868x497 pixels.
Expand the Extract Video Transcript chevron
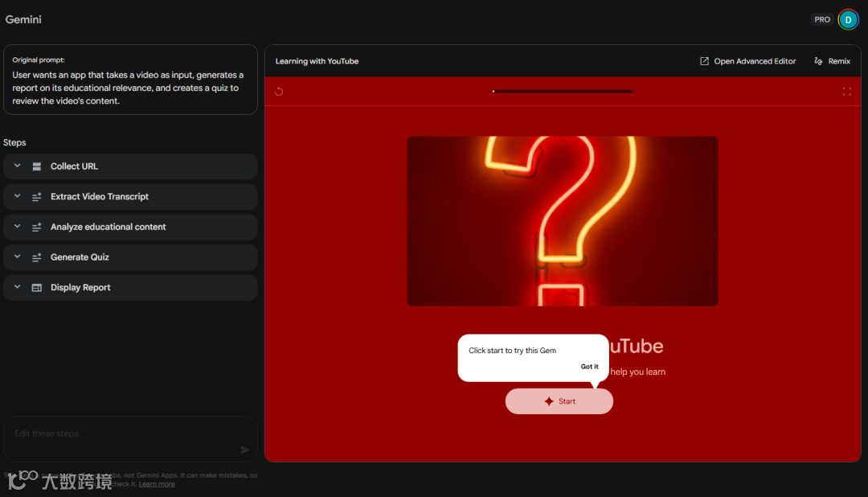(x=17, y=196)
